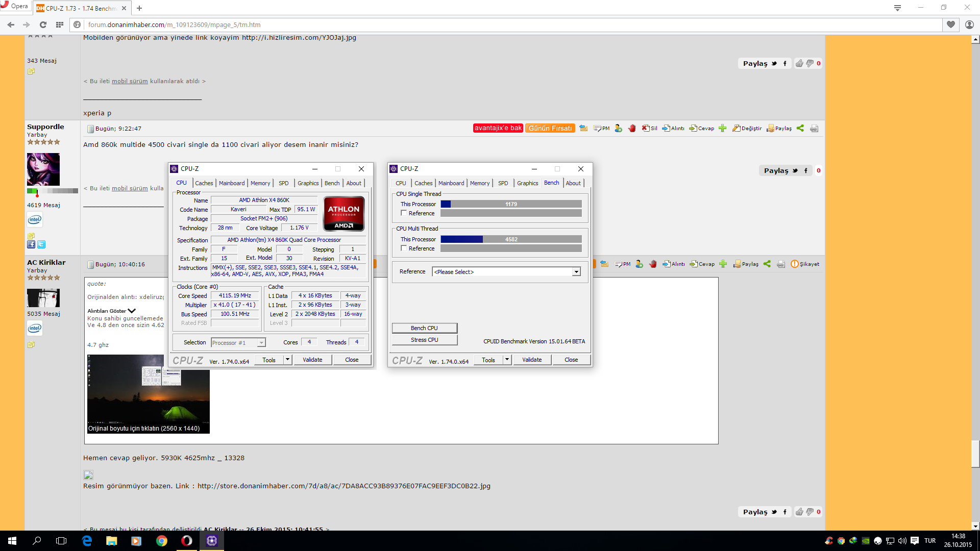The height and width of the screenshot is (551, 980).
Task: Click Bench CPU button
Action: click(x=424, y=328)
